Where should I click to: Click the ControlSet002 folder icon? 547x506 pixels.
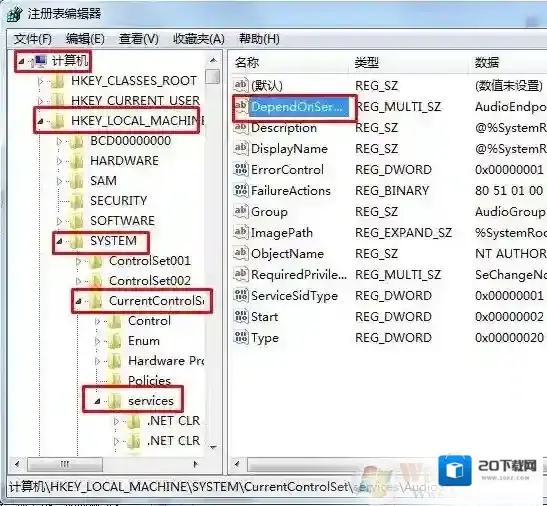96,281
